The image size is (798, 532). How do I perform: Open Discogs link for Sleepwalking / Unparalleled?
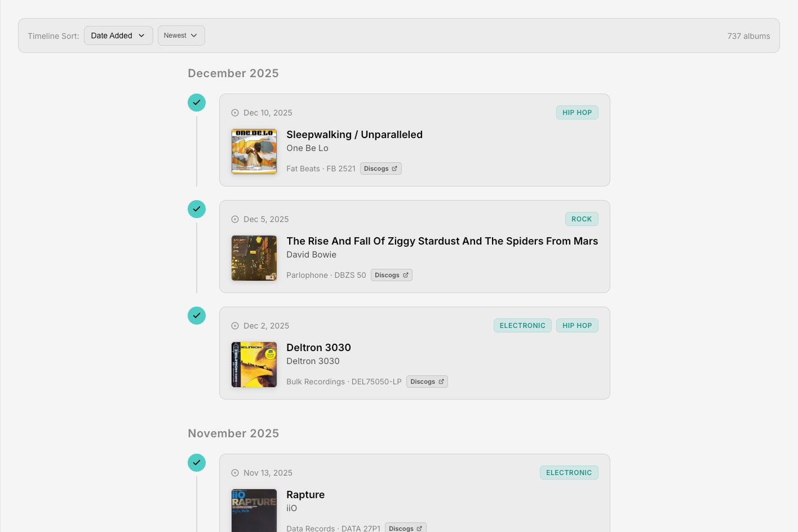380,169
